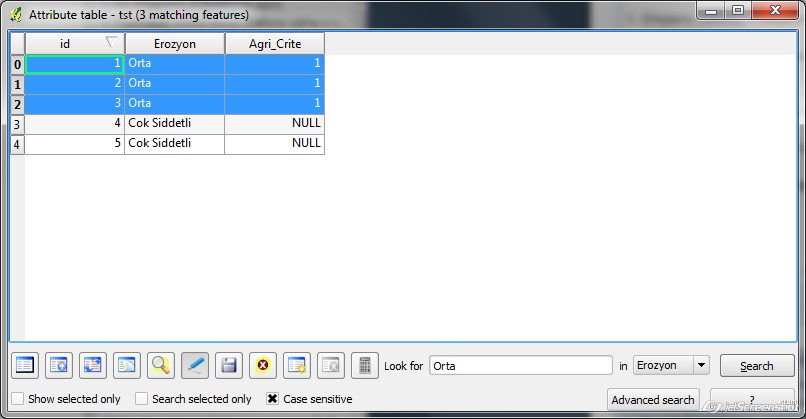Click the id cell with value 1
This screenshot has height=419, width=806.
pos(75,64)
